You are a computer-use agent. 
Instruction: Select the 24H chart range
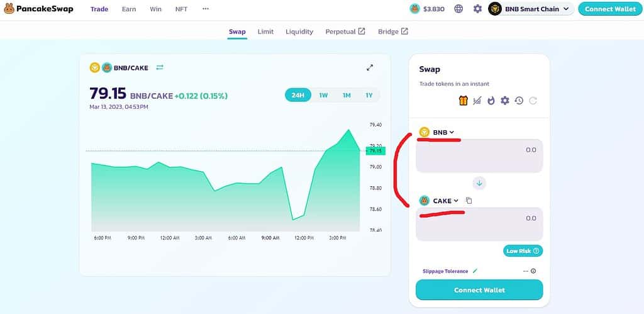point(298,96)
